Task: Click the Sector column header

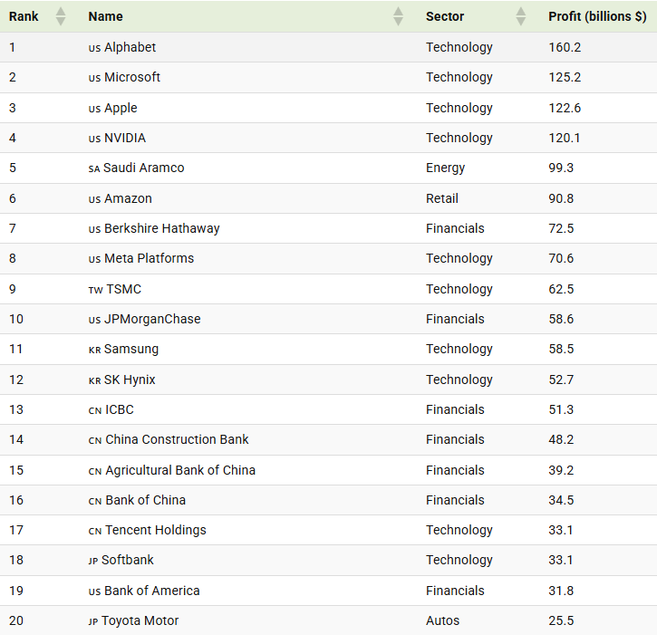Action: pyautogui.click(x=445, y=16)
